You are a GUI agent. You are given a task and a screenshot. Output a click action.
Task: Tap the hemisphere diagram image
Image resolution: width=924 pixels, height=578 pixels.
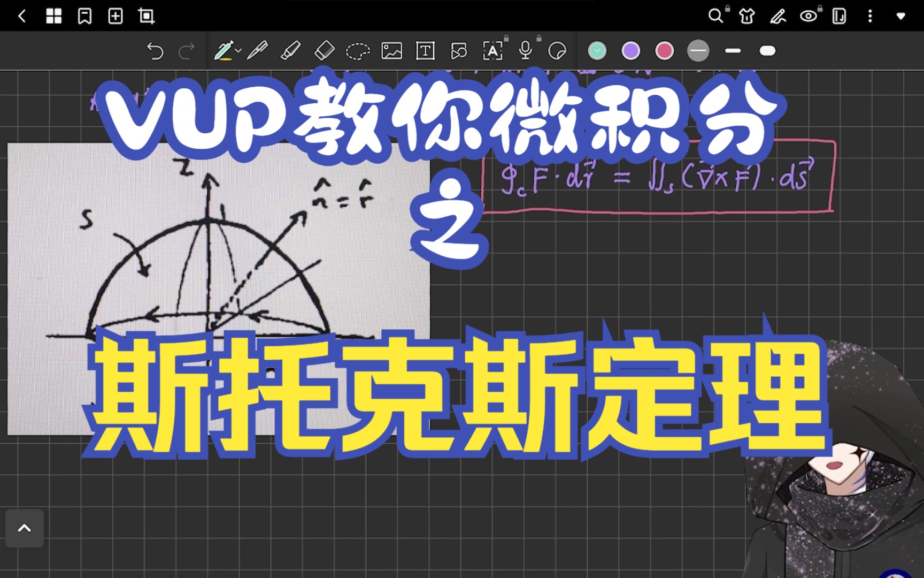click(x=218, y=289)
